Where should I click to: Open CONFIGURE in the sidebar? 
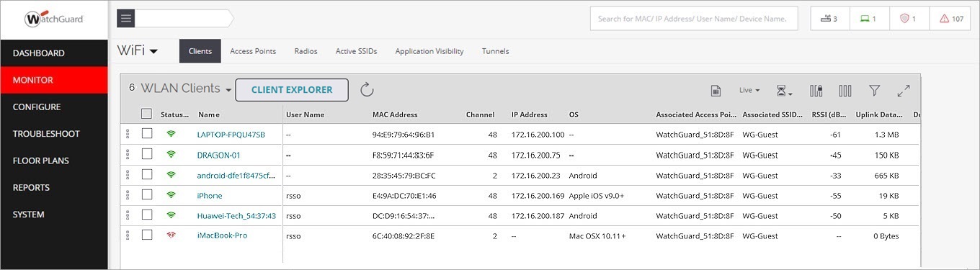click(54, 107)
